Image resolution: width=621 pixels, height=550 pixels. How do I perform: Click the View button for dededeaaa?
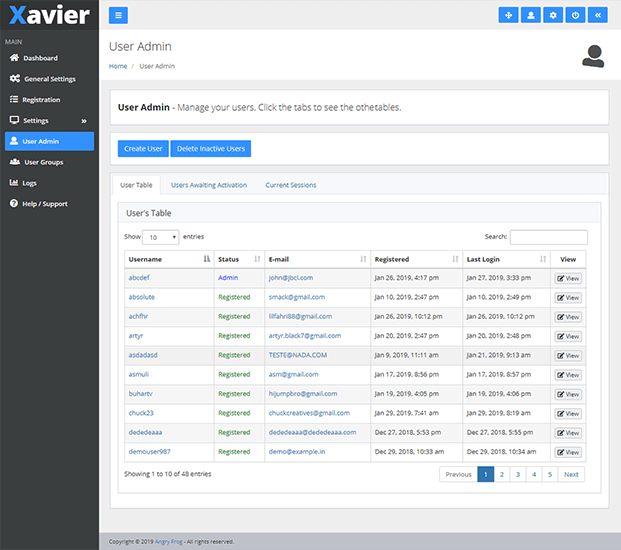(x=568, y=433)
